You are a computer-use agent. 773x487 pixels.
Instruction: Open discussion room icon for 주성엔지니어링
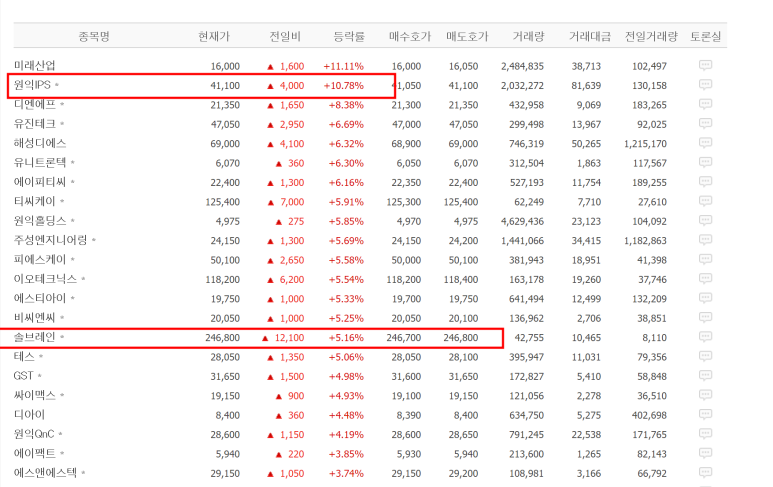coord(705,240)
